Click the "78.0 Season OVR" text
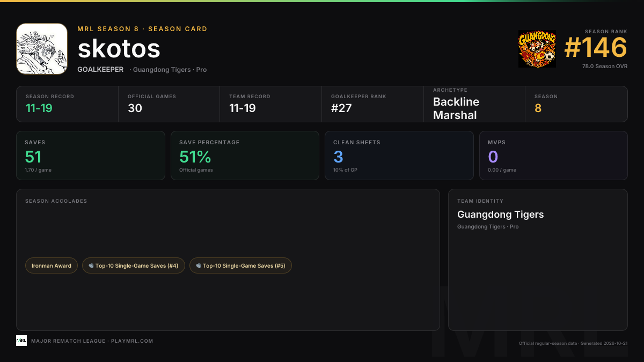 coord(605,67)
